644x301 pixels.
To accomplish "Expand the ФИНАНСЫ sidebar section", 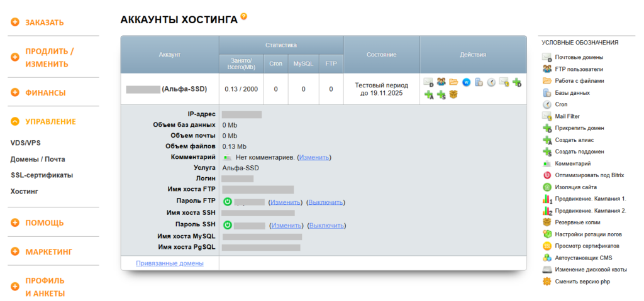I will tap(15, 93).
